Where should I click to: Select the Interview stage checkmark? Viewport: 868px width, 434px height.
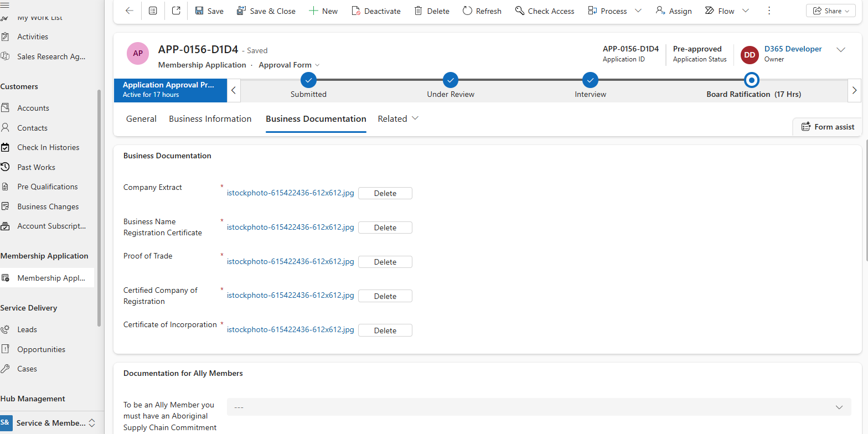pyautogui.click(x=590, y=80)
